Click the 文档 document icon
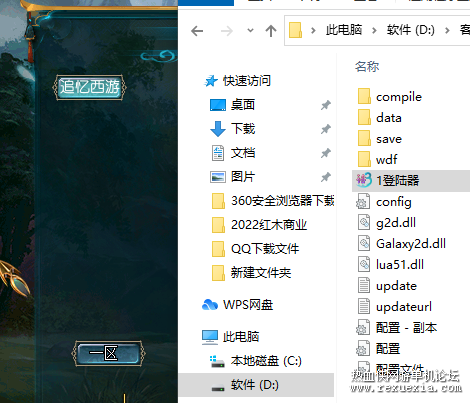The height and width of the screenshot is (403, 470). [x=218, y=153]
